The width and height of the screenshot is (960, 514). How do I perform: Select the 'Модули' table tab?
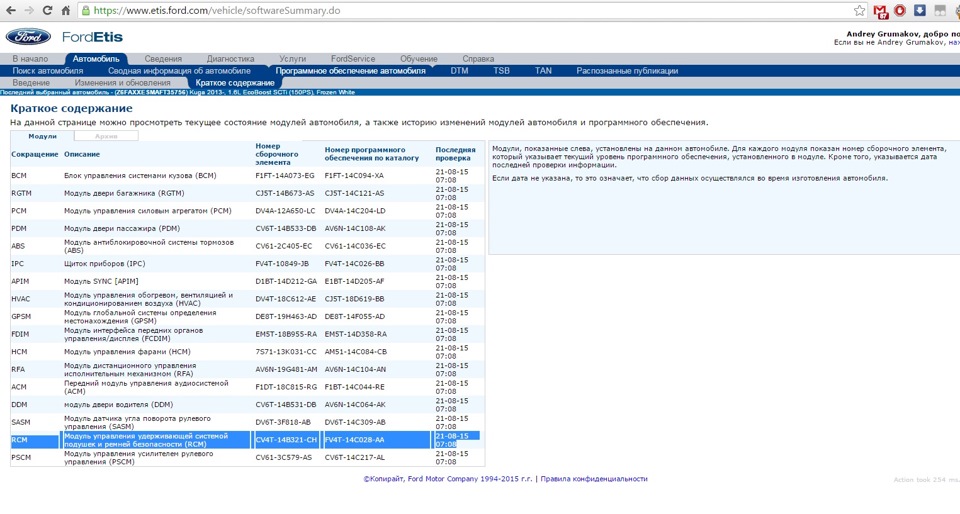[42, 136]
